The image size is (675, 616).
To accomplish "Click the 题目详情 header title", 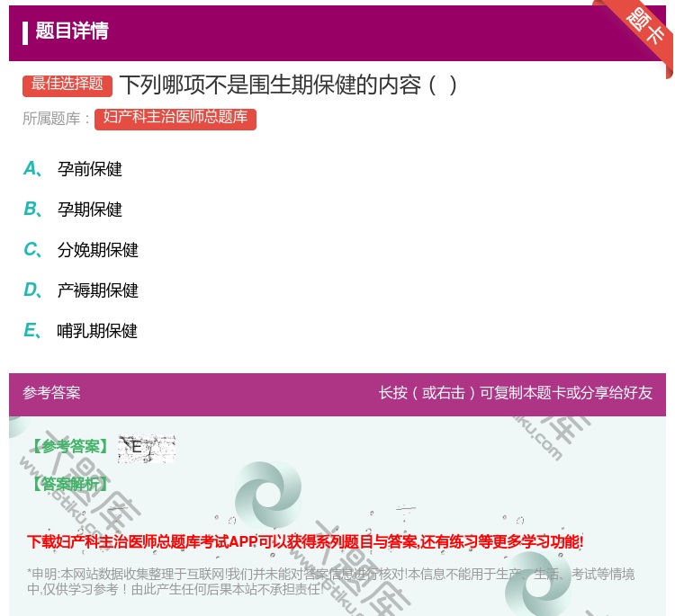I will pos(72,31).
